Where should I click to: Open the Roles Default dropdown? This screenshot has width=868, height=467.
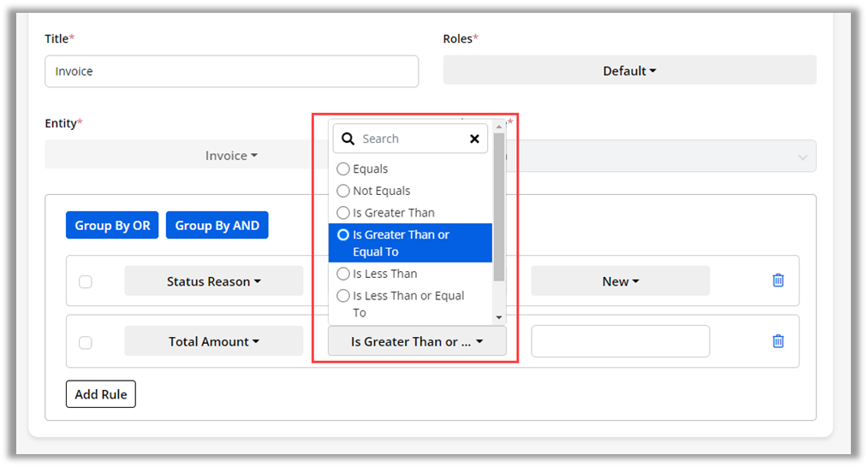(629, 71)
